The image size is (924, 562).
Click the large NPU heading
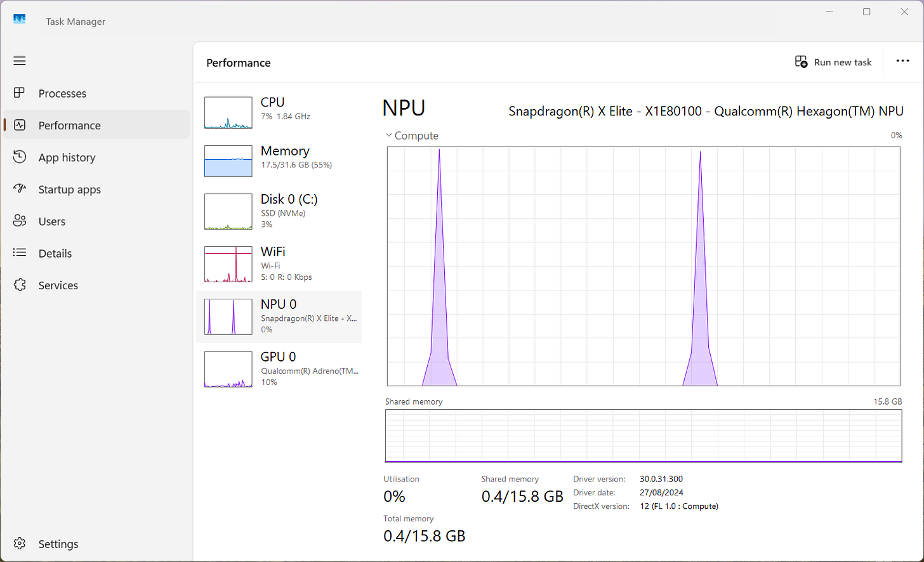pos(404,108)
